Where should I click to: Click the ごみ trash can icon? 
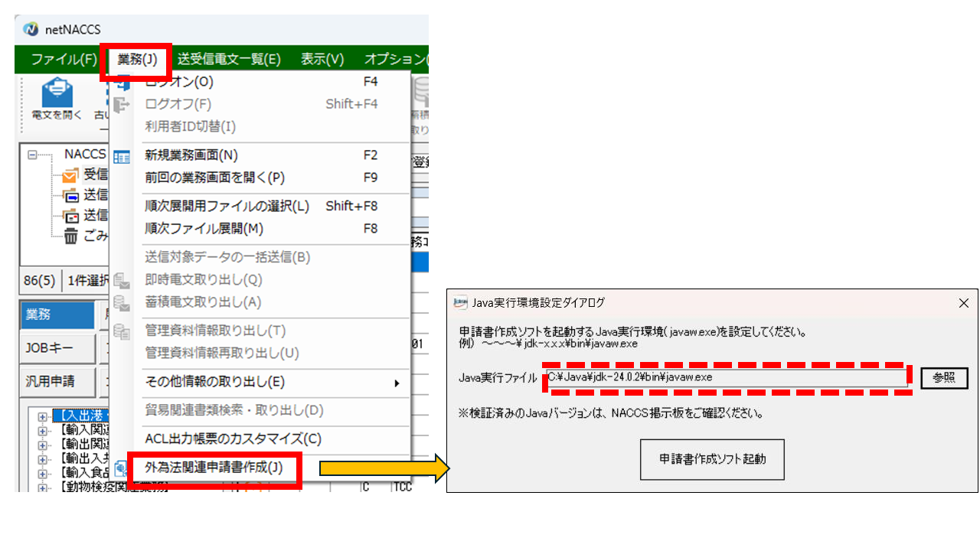tap(70, 236)
